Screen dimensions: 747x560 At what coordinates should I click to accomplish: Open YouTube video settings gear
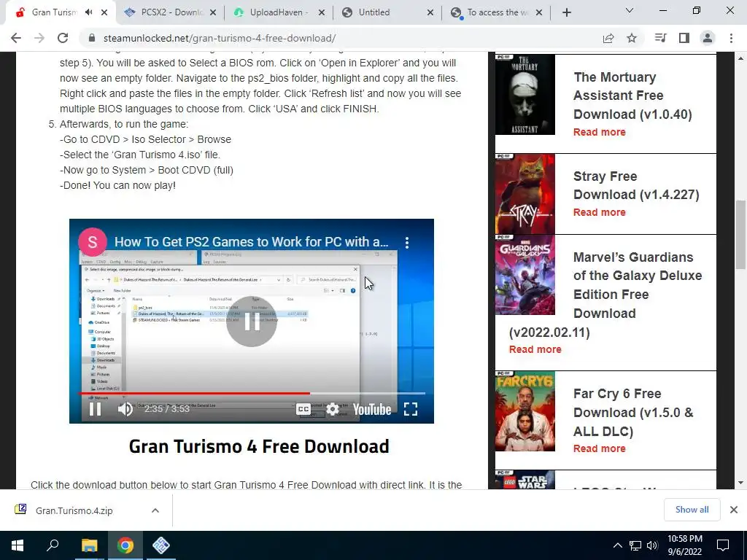(x=333, y=409)
